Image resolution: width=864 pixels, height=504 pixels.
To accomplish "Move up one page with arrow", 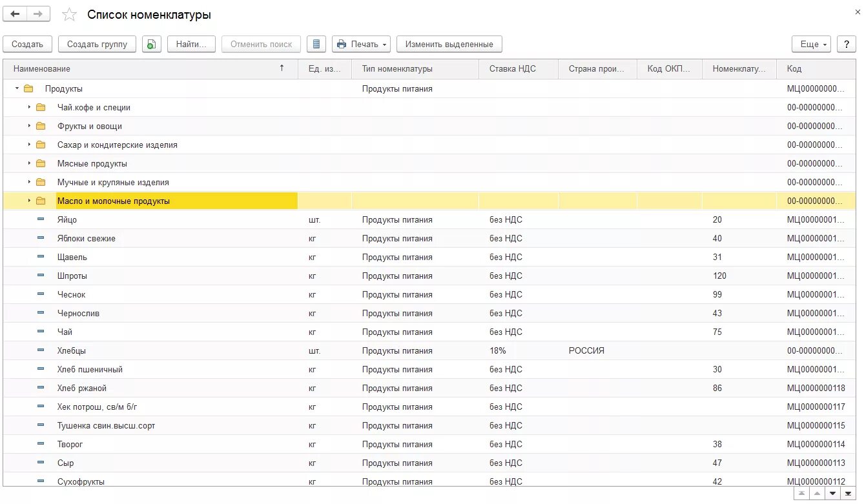I will coord(817,494).
